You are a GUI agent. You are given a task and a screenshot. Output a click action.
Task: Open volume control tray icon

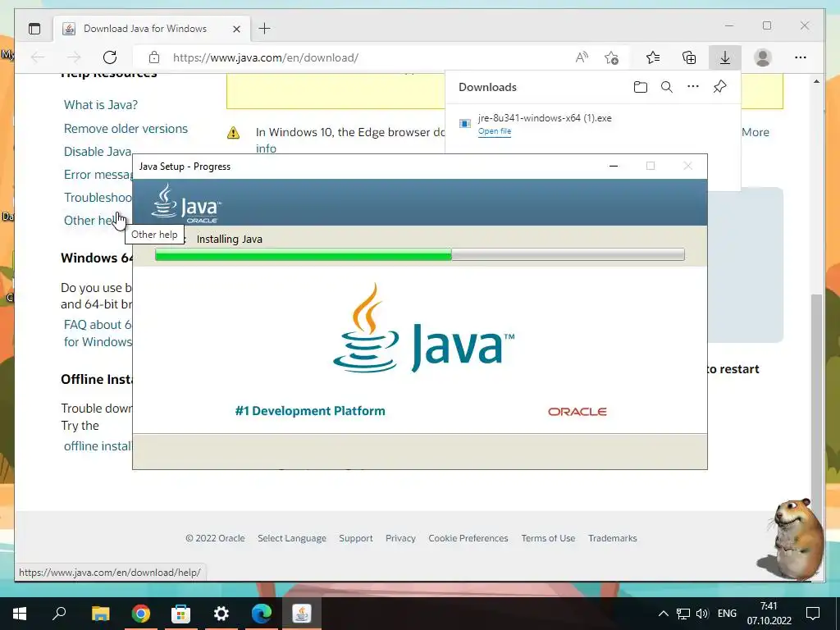point(702,614)
